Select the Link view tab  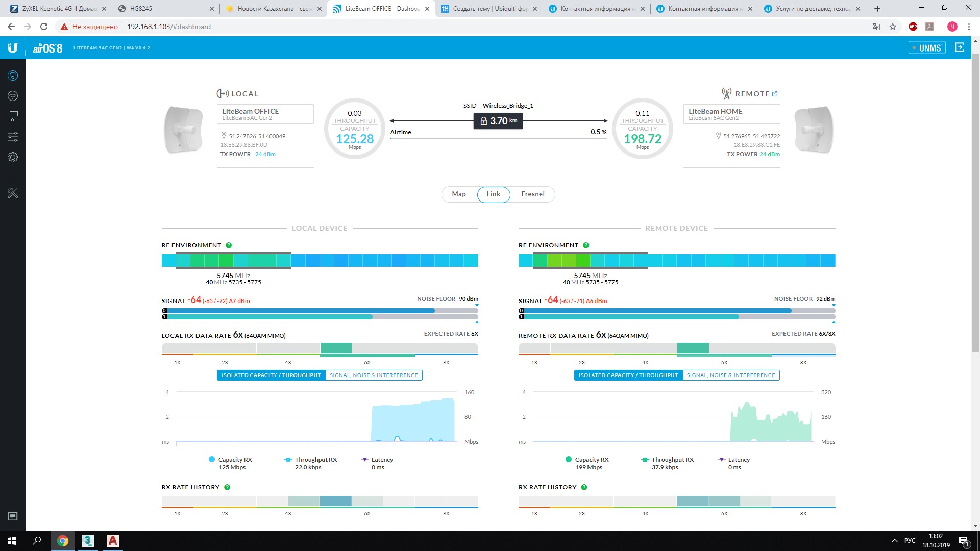[494, 194]
